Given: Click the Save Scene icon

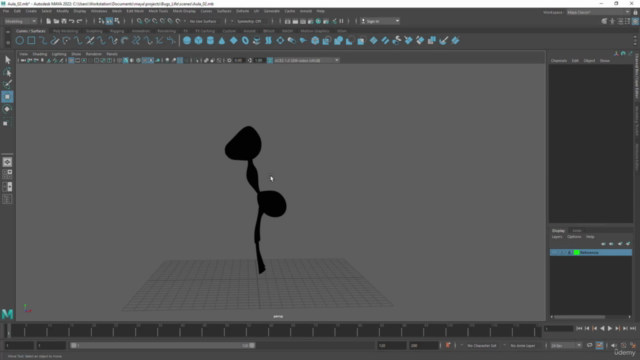Looking at the screenshot, I should (64, 21).
